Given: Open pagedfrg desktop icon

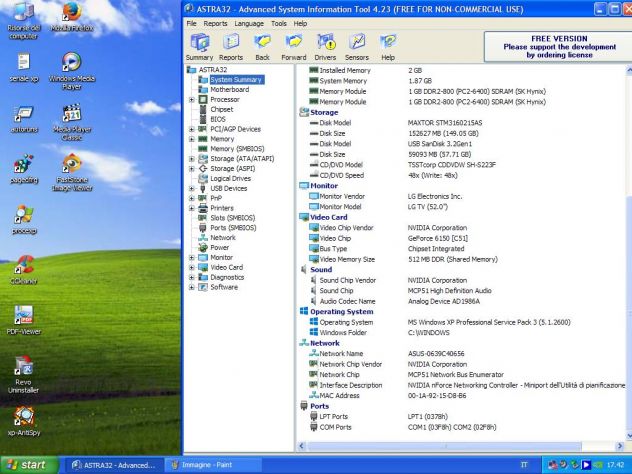Looking at the screenshot, I should pos(24,169).
